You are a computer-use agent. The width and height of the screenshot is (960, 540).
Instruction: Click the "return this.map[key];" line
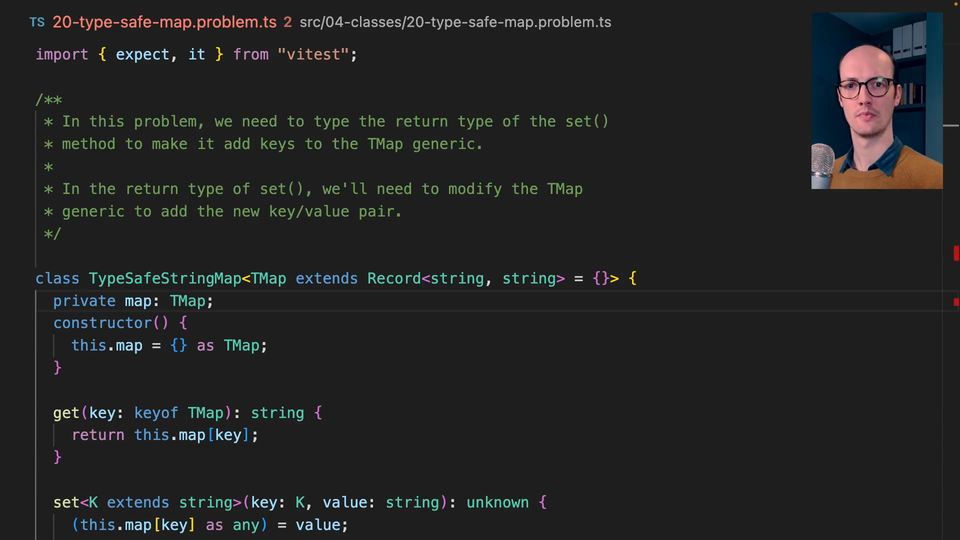pyautogui.click(x=165, y=435)
